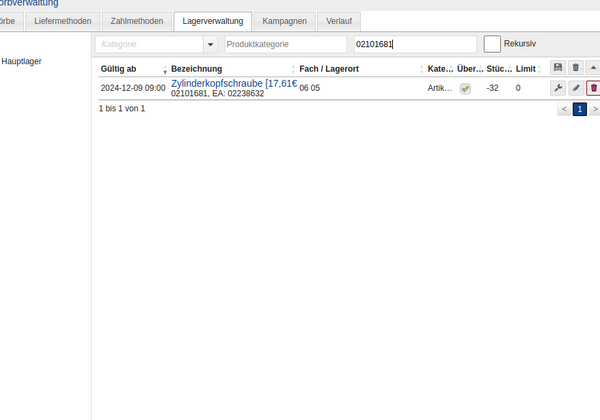Click the pencil edit icon in row
600x420 pixels.
[575, 88]
